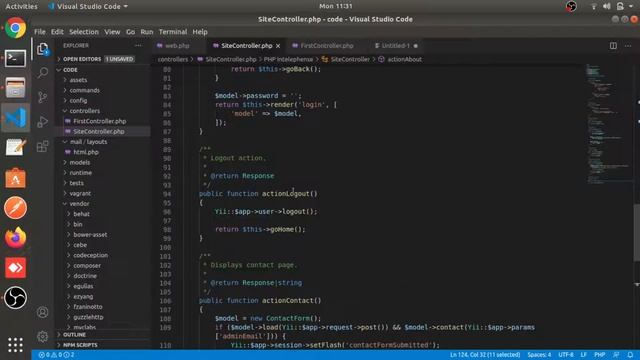Expand the assets folder
Image resolution: width=640 pixels, height=360 pixels.
point(103,80)
